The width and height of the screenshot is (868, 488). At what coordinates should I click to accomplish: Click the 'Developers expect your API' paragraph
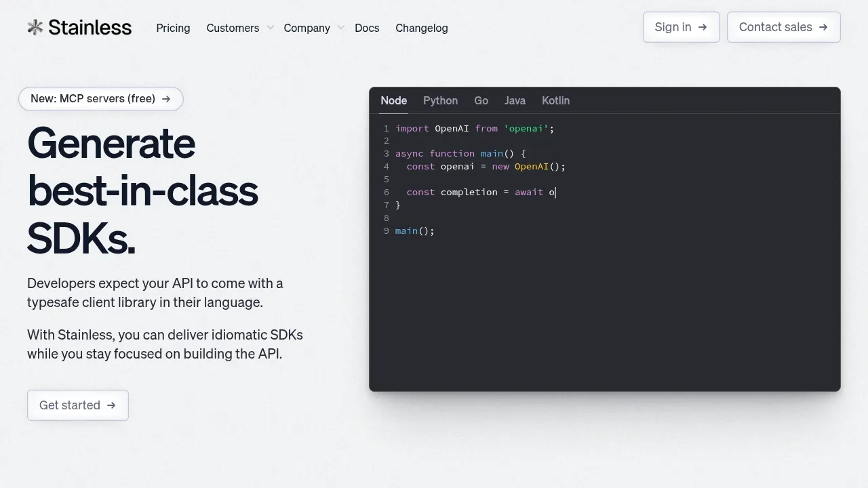[155, 293]
